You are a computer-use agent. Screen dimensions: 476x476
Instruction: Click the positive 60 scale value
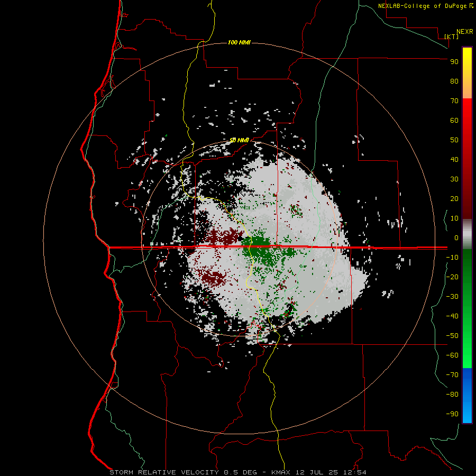[x=454, y=121]
